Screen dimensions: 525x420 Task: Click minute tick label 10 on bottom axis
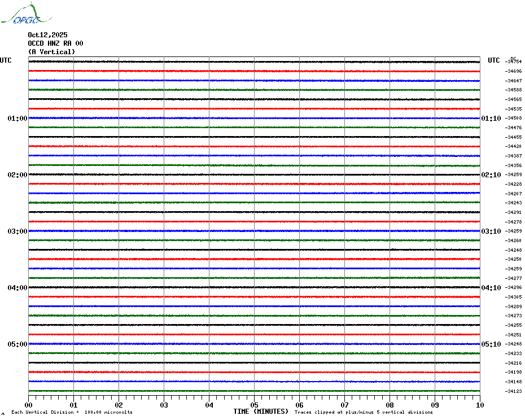479,405
